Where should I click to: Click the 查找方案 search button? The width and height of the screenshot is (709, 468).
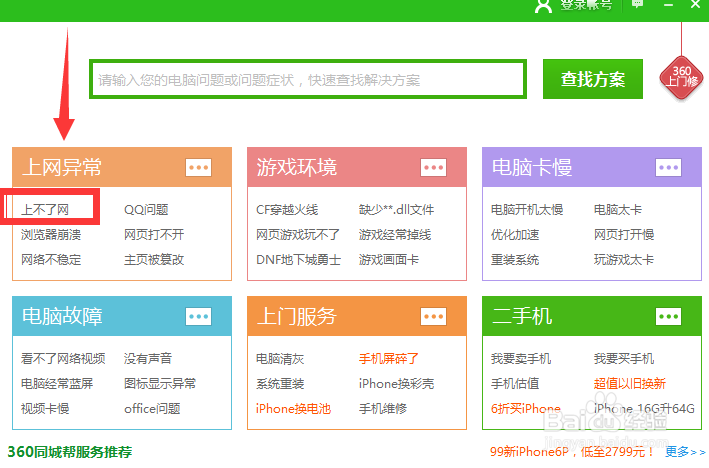[593, 79]
